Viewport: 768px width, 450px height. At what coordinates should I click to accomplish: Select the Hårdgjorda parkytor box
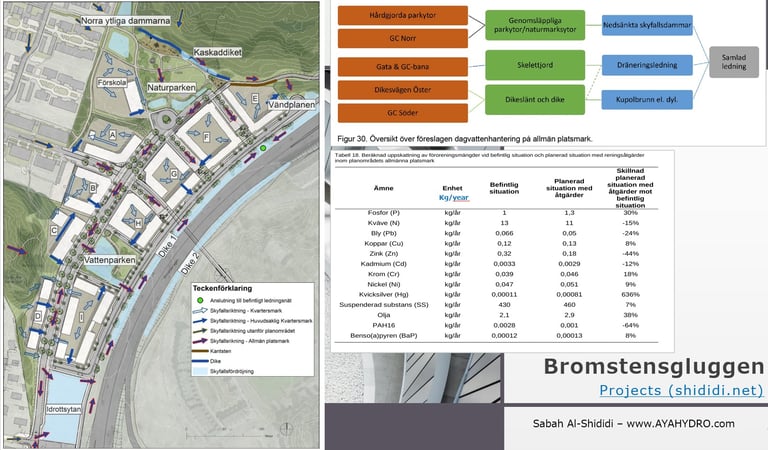click(x=403, y=15)
